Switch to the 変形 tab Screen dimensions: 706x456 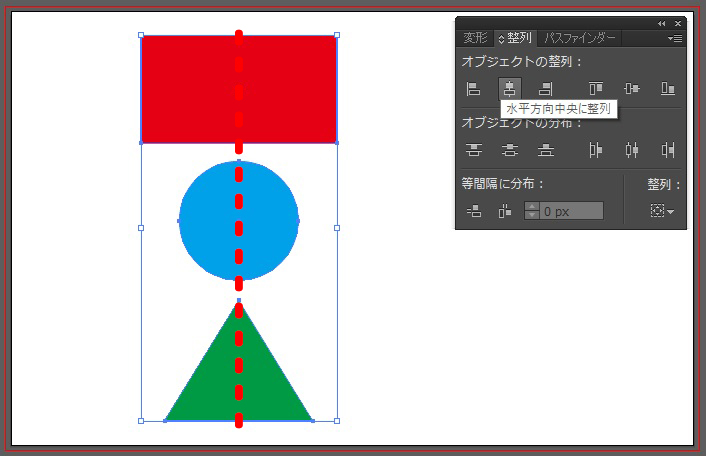(476, 39)
